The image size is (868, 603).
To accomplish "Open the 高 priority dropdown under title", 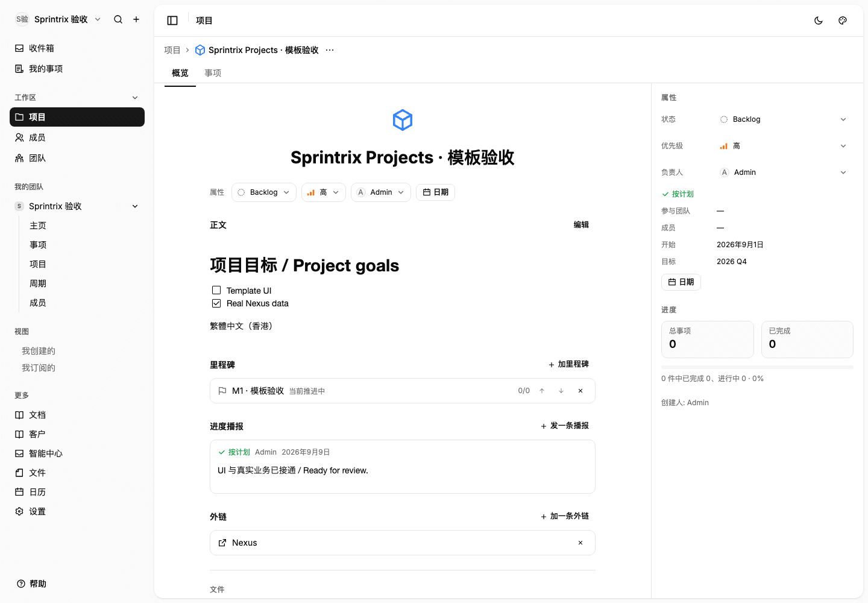I will pos(324,192).
